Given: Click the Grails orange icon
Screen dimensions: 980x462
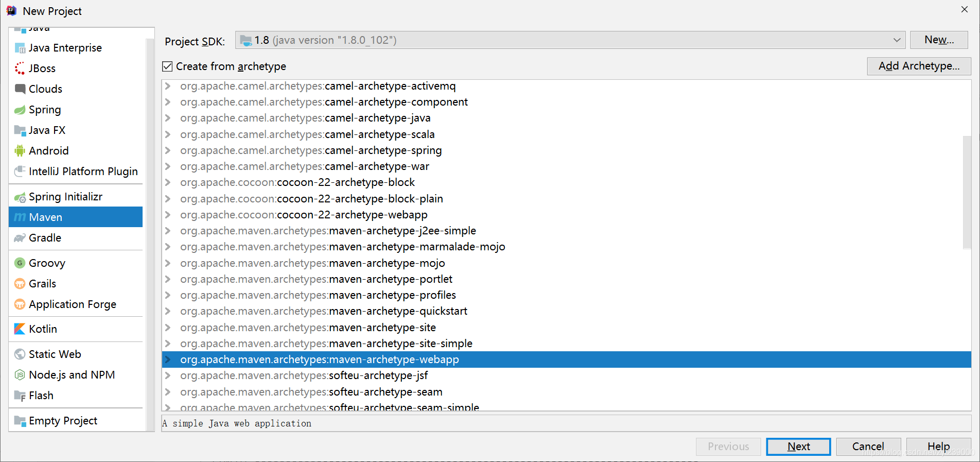Looking at the screenshot, I should coord(20,284).
